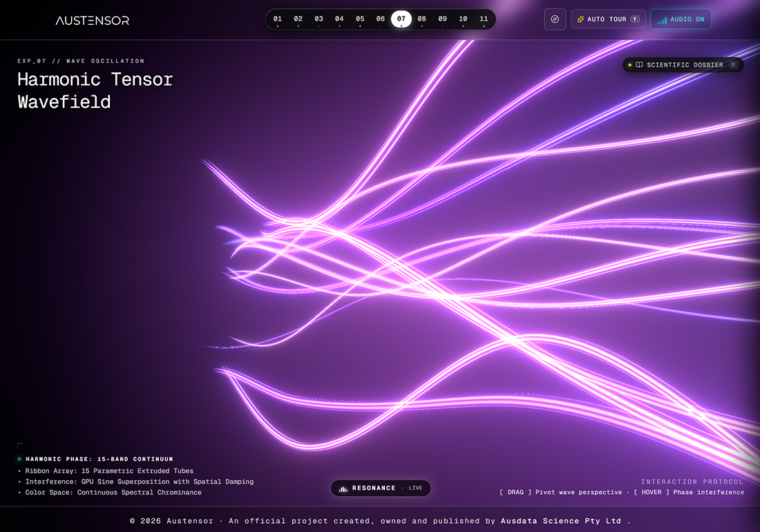Go to experiment 05
Viewport: 760px width, 532px height.
click(360, 19)
